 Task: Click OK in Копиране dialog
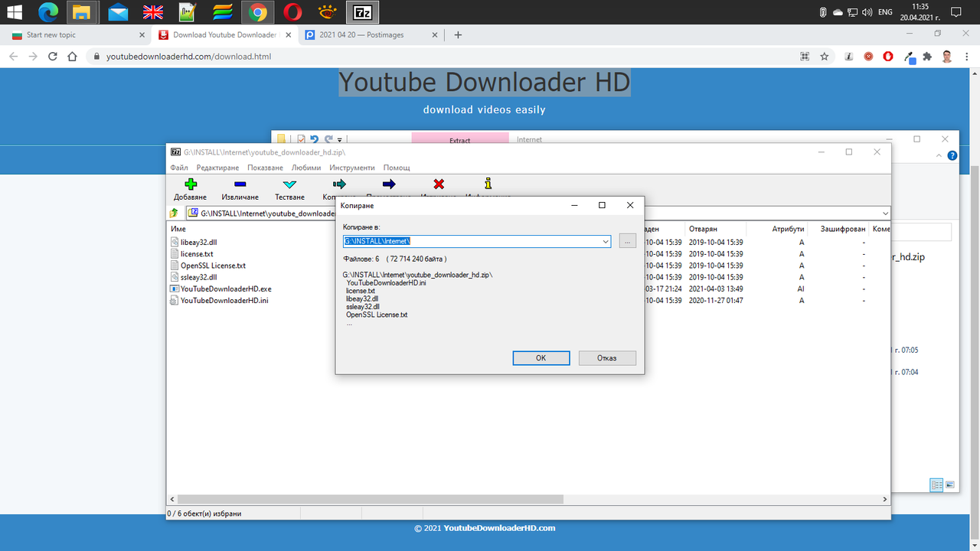pos(541,358)
